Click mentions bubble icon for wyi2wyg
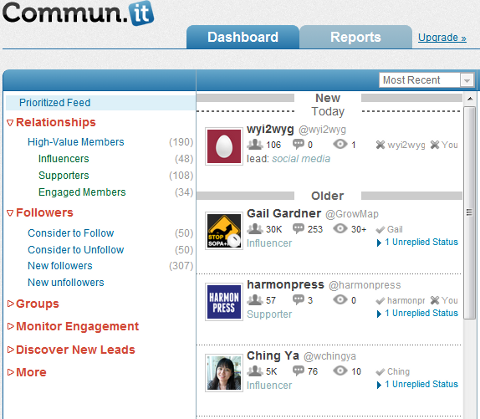480x419 pixels. click(298, 144)
